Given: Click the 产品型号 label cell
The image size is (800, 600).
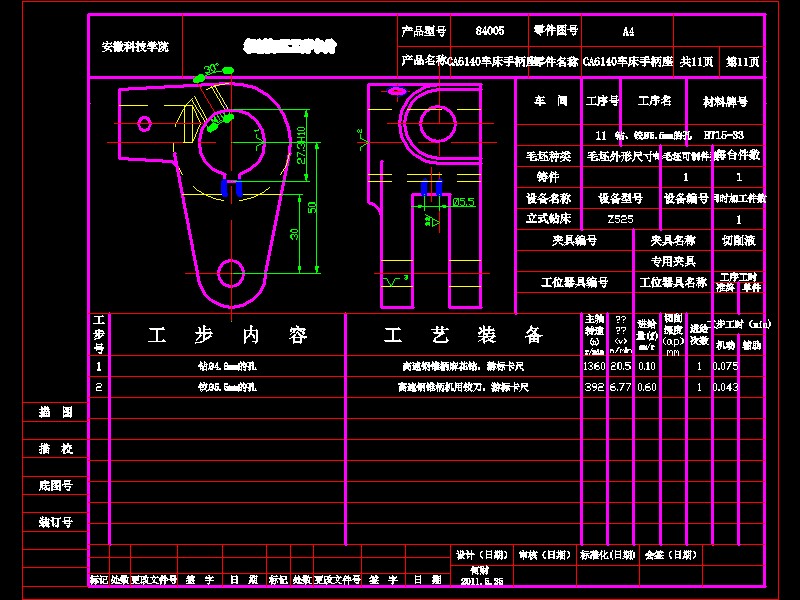Looking at the screenshot, I should click(x=423, y=31).
